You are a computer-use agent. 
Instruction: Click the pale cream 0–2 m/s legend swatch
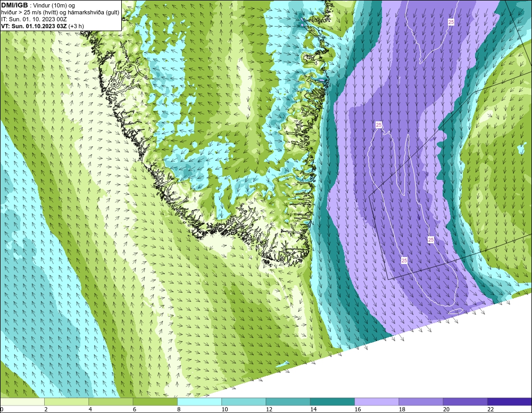coord(22,402)
